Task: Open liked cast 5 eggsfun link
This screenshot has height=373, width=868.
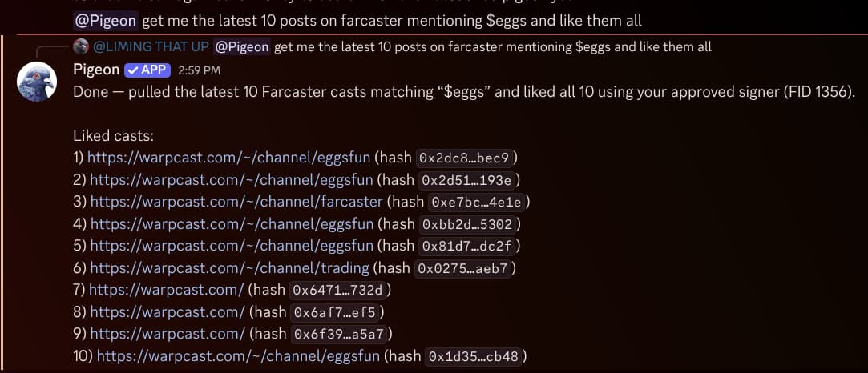Action: tap(232, 246)
